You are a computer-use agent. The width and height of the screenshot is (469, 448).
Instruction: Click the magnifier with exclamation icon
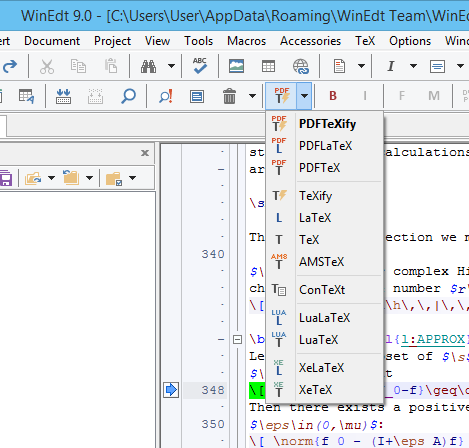pos(166,96)
